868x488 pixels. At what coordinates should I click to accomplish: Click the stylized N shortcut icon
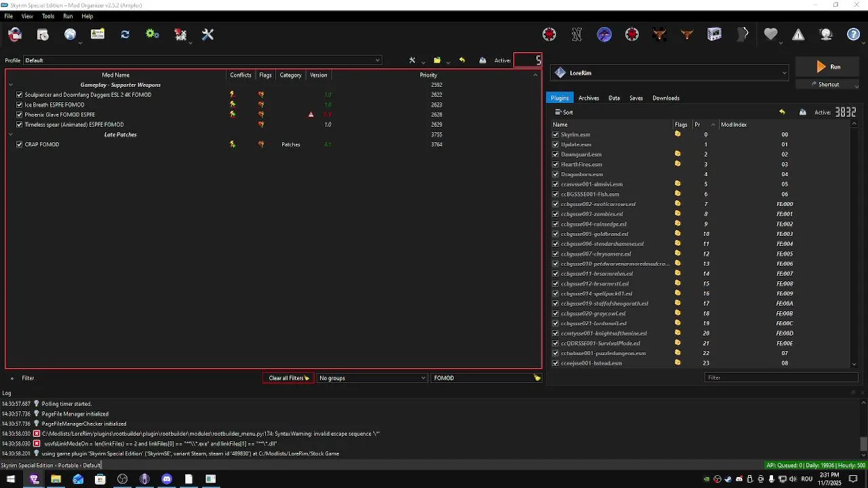tap(576, 34)
